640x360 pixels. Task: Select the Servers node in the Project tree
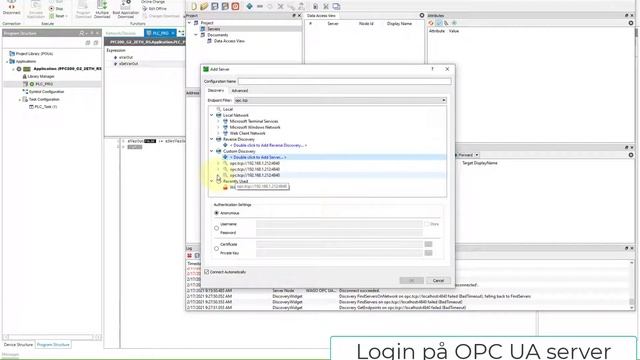click(213, 29)
